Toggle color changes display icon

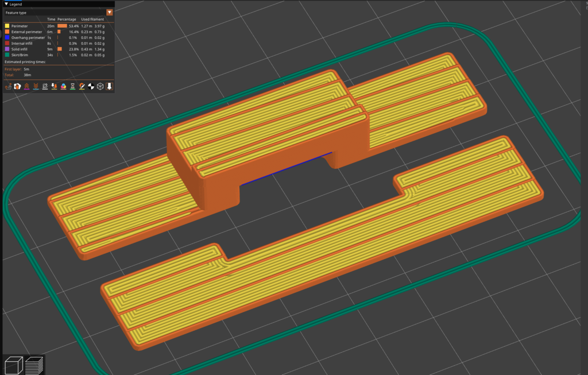[x=63, y=86]
